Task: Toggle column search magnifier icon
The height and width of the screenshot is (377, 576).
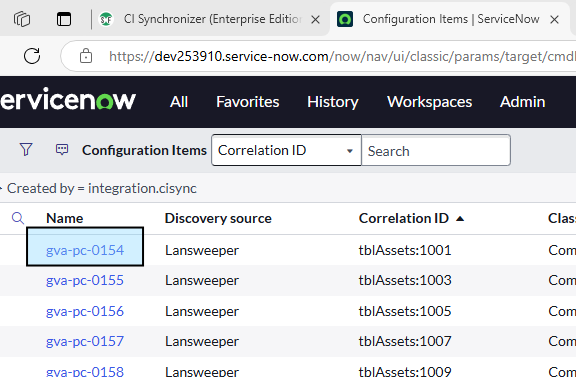Action: pos(18,218)
